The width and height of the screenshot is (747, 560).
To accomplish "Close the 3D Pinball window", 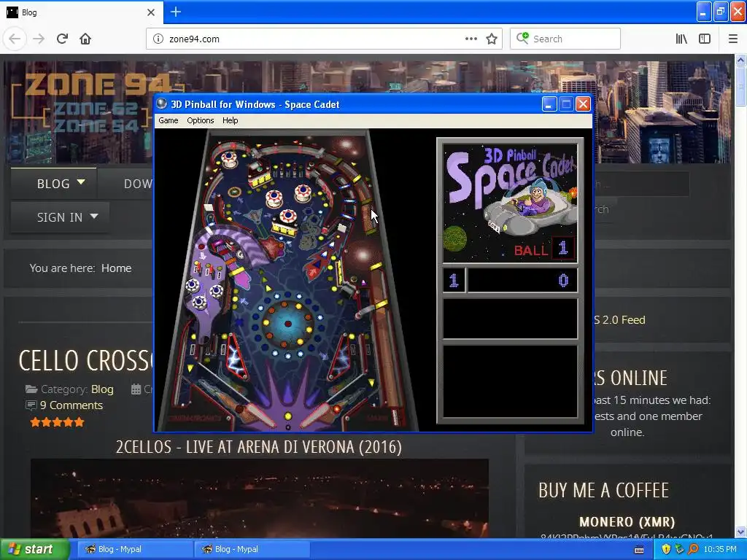I will coord(583,104).
